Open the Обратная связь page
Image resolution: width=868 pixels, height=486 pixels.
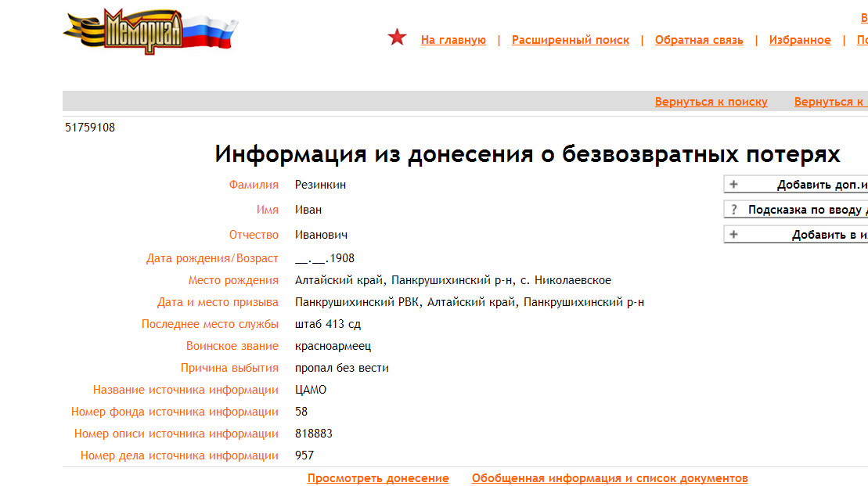[699, 40]
